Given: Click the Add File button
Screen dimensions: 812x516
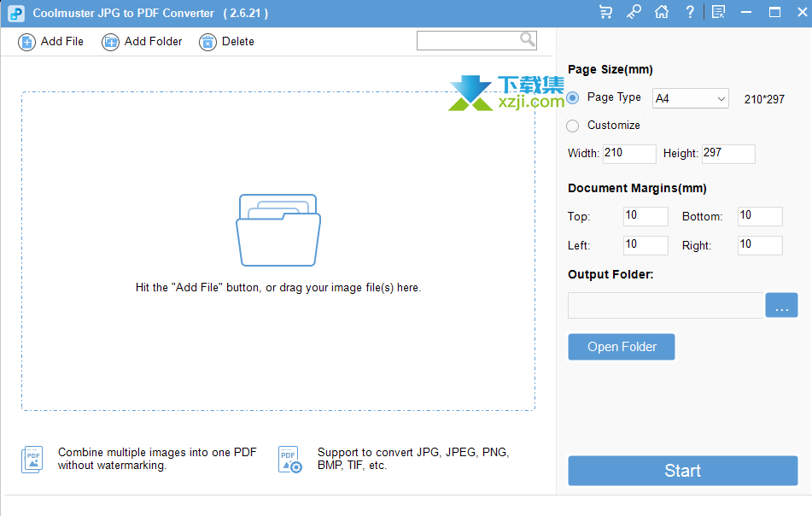Looking at the screenshot, I should (50, 42).
